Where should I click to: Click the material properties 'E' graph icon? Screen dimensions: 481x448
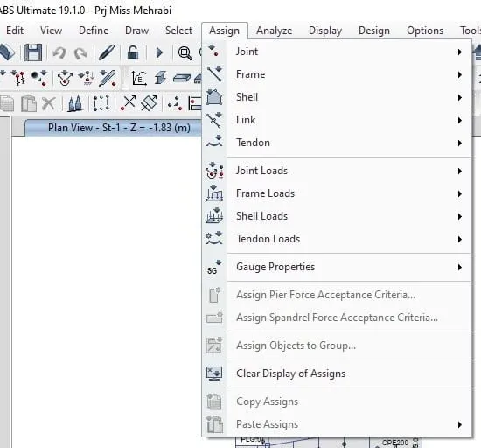click(139, 78)
